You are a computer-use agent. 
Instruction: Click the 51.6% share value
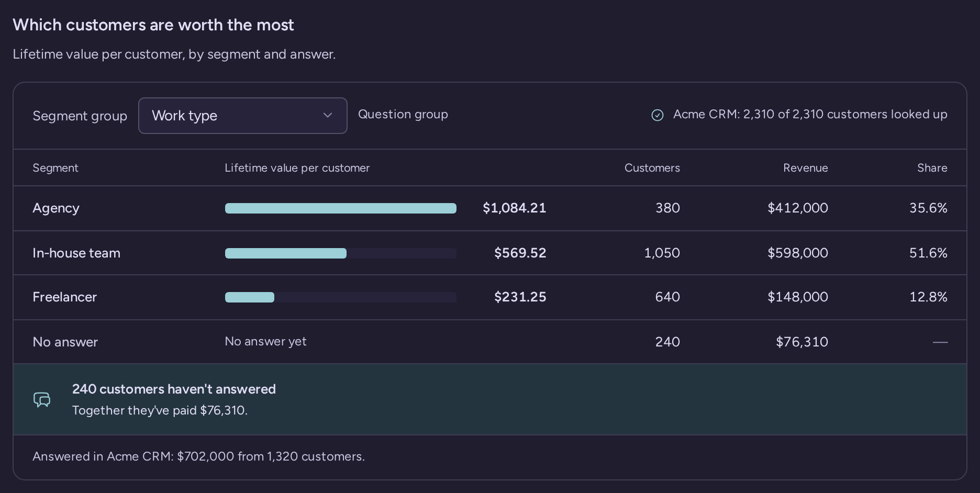929,253
